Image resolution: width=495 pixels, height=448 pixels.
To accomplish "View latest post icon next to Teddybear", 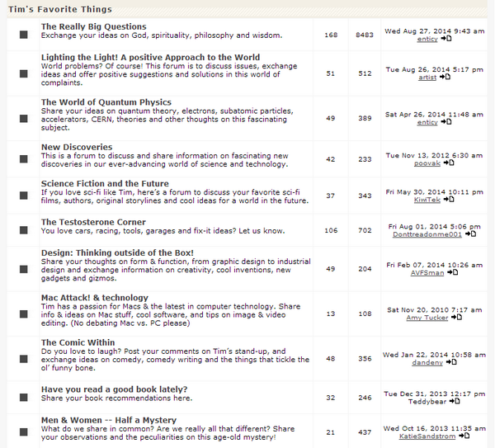I will coord(455,401).
